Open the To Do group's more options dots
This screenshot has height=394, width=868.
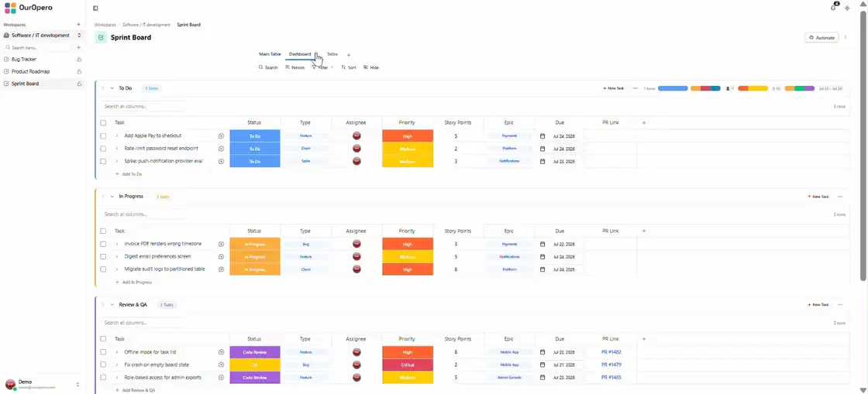point(635,88)
